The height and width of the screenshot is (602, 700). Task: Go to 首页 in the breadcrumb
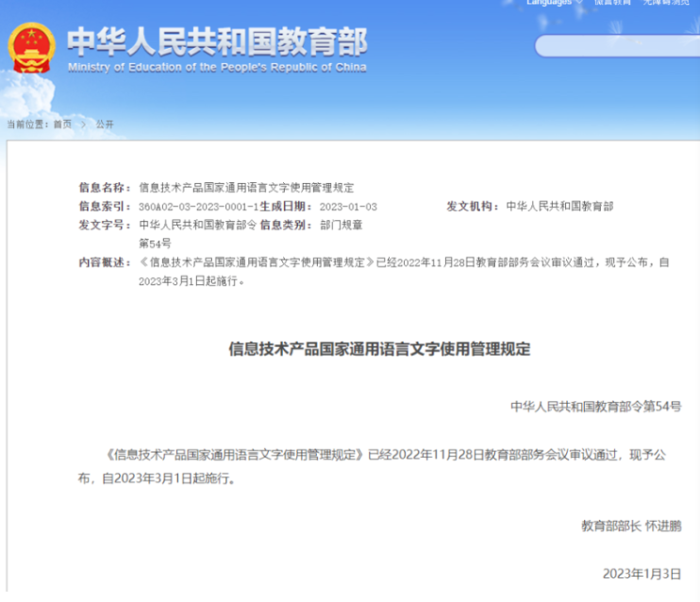tap(62, 124)
